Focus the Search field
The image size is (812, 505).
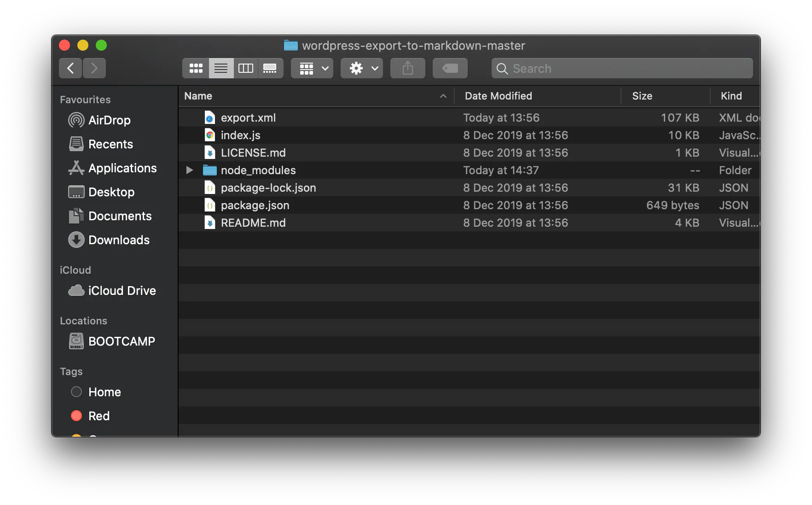(622, 68)
